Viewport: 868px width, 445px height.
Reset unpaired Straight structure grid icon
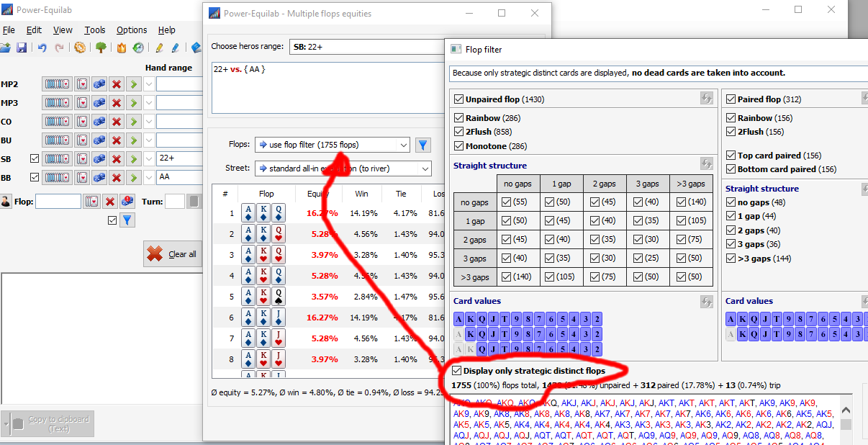click(x=707, y=164)
